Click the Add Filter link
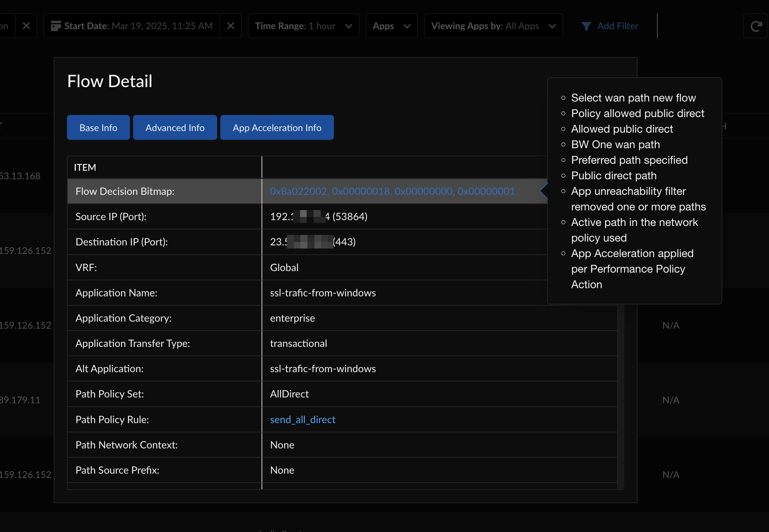Viewport: 769px width, 532px height. click(x=617, y=26)
